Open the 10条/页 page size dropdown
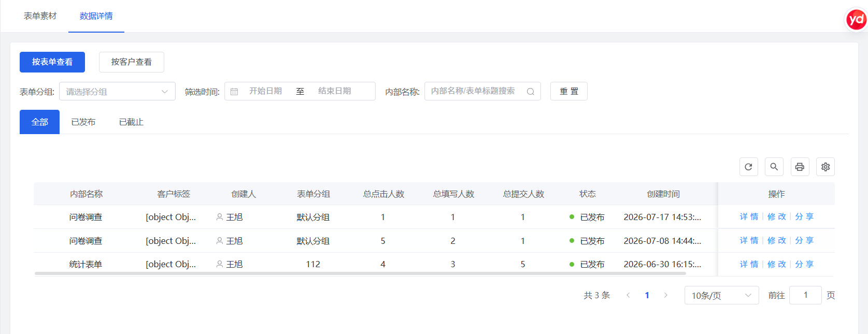This screenshot has width=868, height=334. tap(721, 295)
